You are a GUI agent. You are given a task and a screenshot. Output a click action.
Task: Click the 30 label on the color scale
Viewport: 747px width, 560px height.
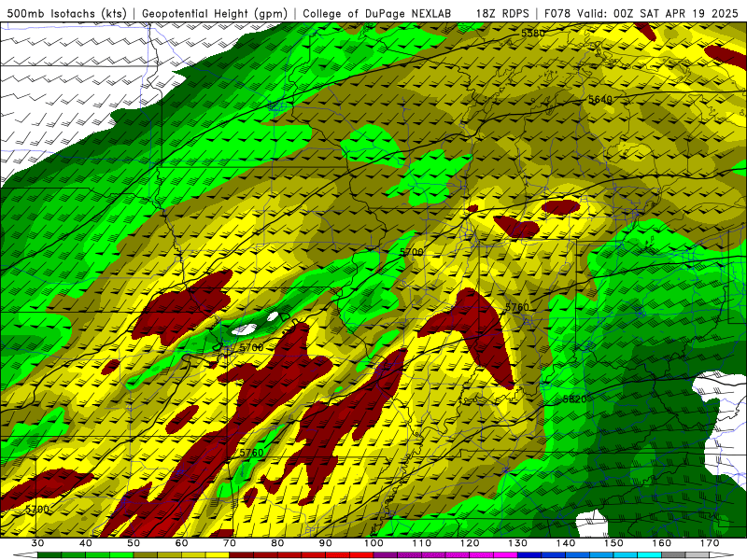[x=37, y=543]
